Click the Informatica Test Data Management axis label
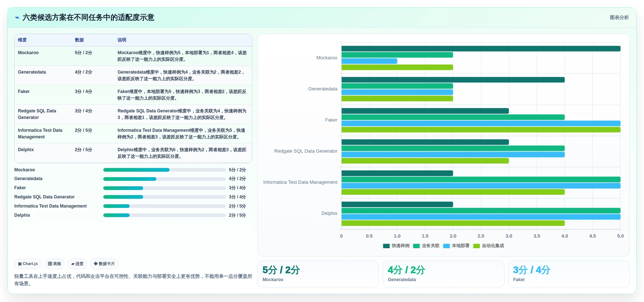 [300, 182]
